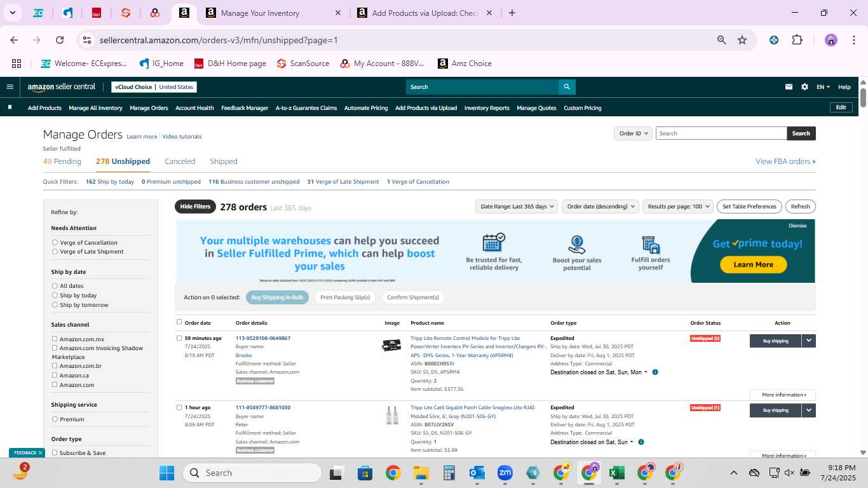The height and width of the screenshot is (488, 868).
Task: Open Chrome profile avatar icon
Action: tap(831, 40)
